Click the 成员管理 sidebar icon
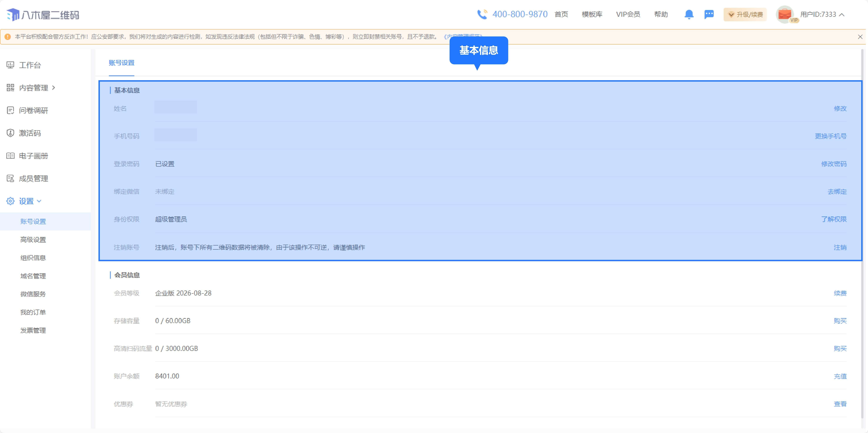The height and width of the screenshot is (433, 868). (x=10, y=178)
